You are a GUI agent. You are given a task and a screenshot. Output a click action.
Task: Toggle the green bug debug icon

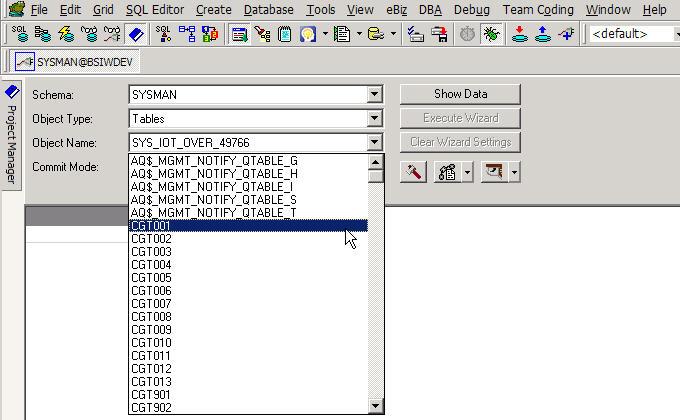click(x=491, y=34)
